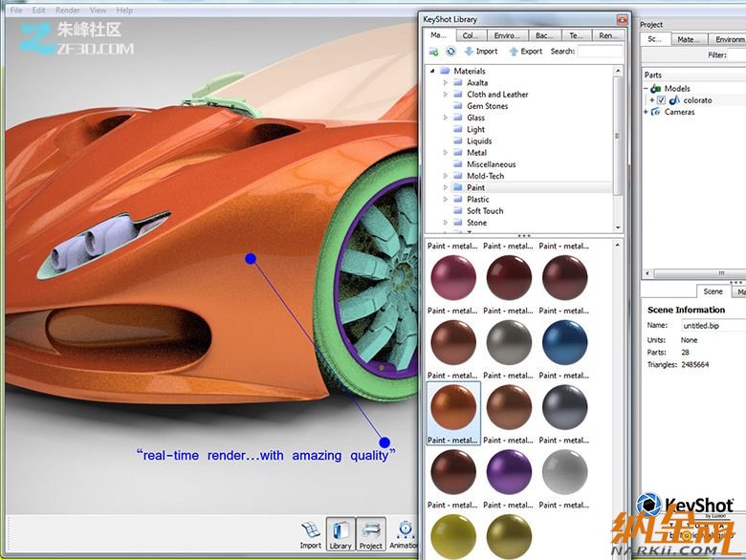Select the Soft Touch folder

(x=485, y=210)
